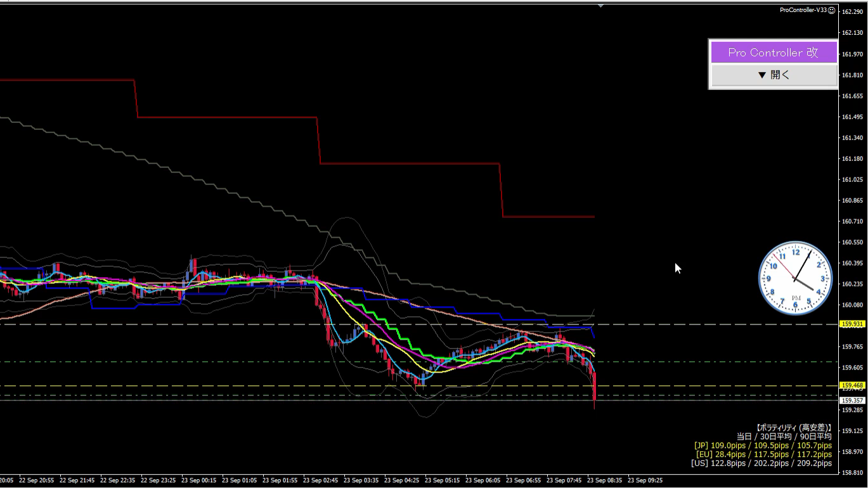
Task: Click the chart shift triangle at top
Action: pyautogui.click(x=601, y=6)
